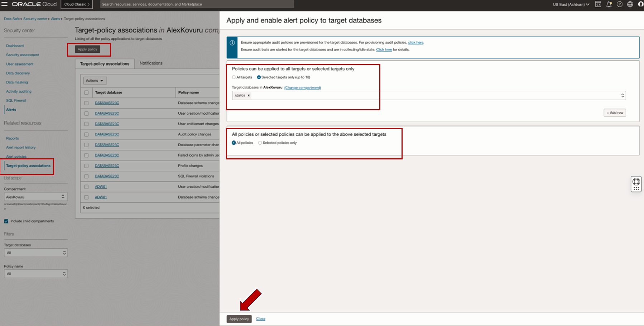
Task: Click the Add row button
Action: 615,113
